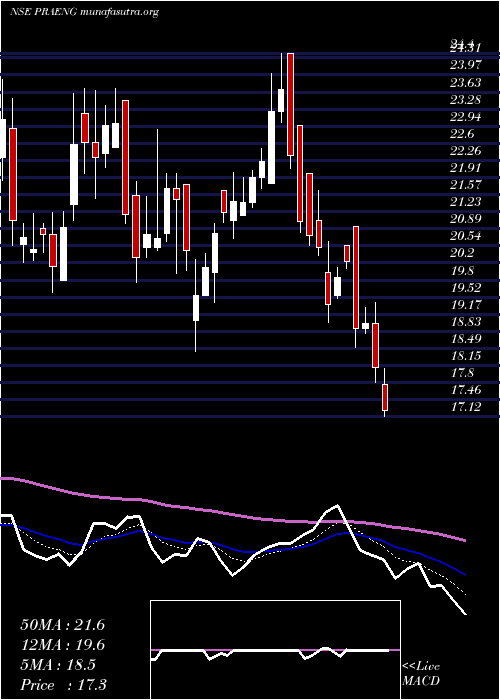Click the tall red candle peaking at chart high

pos(290,104)
